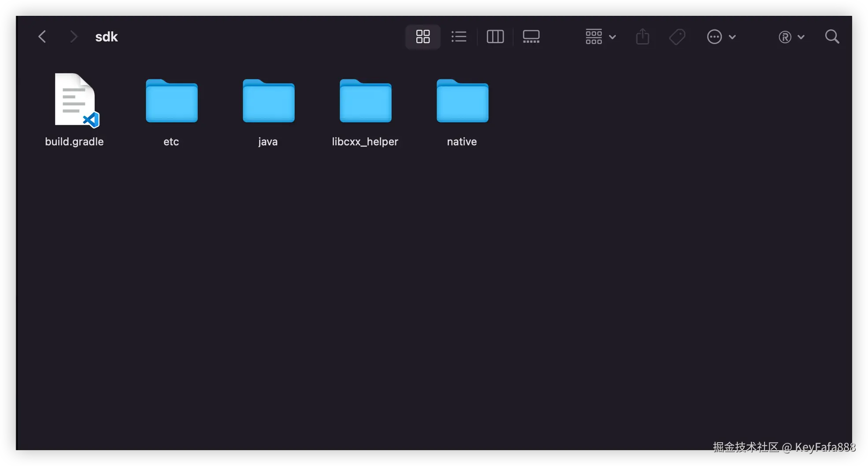Switch Finder to list view
868x466 pixels.
pyautogui.click(x=459, y=37)
